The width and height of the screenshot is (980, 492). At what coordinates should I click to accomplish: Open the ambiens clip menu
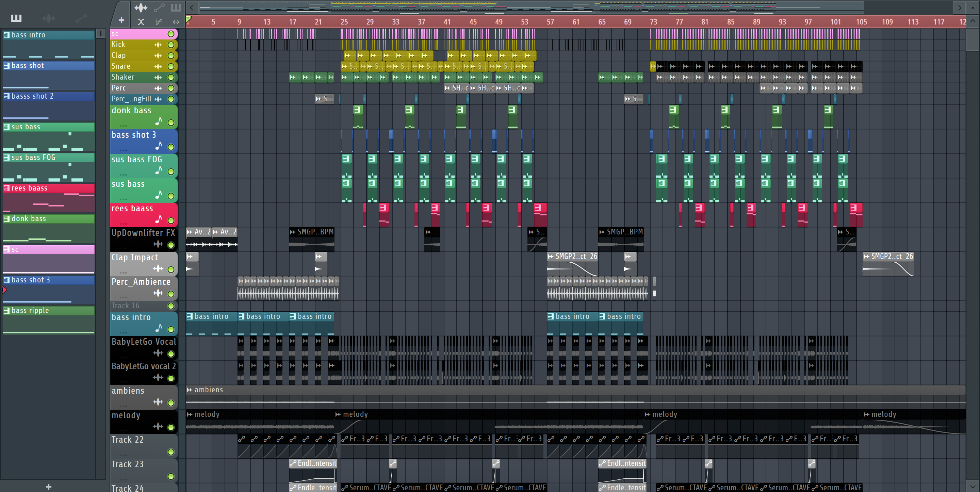coord(190,390)
